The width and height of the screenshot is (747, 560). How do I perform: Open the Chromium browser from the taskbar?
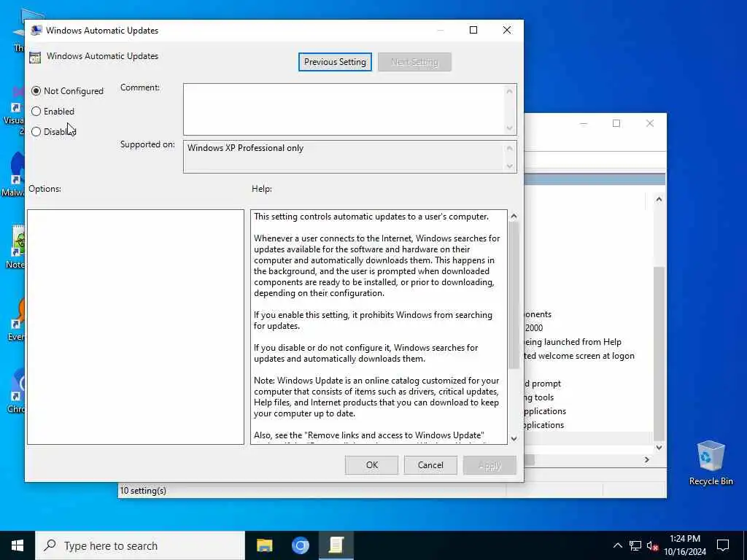pos(300,545)
